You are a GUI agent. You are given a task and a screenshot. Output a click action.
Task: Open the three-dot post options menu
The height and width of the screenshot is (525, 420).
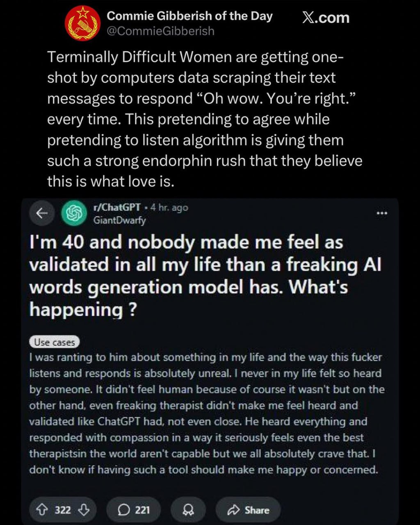[382, 213]
